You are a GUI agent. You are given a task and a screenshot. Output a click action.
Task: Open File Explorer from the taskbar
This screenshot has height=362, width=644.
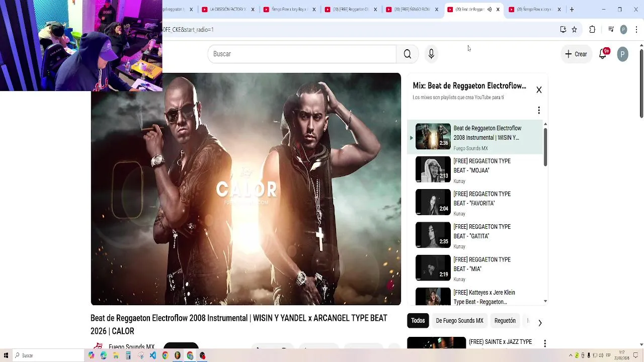point(116,355)
